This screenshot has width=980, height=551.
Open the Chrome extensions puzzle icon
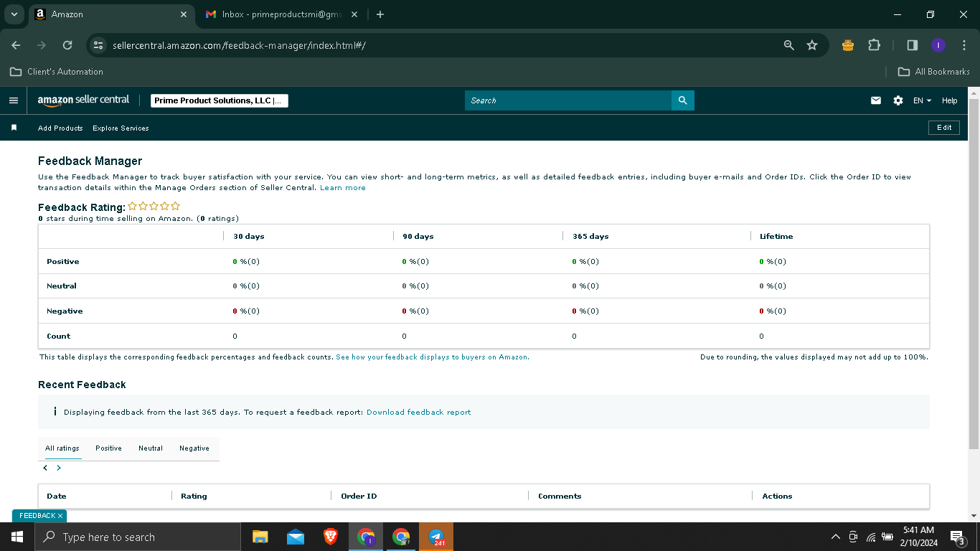874,45
